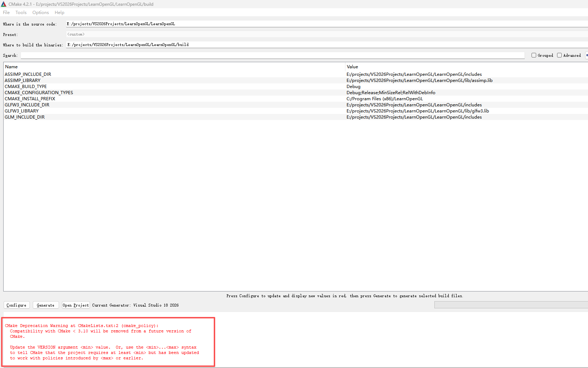Click the Debug;Release;MinSizeRel;RelWithDebInfo value

tap(391, 93)
